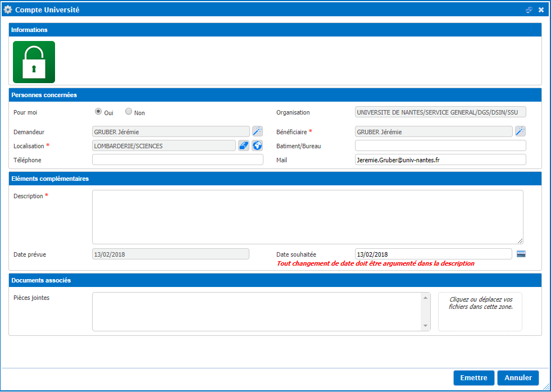Click the Date souhaitée date field
This screenshot has width=551, height=392.
coord(433,254)
